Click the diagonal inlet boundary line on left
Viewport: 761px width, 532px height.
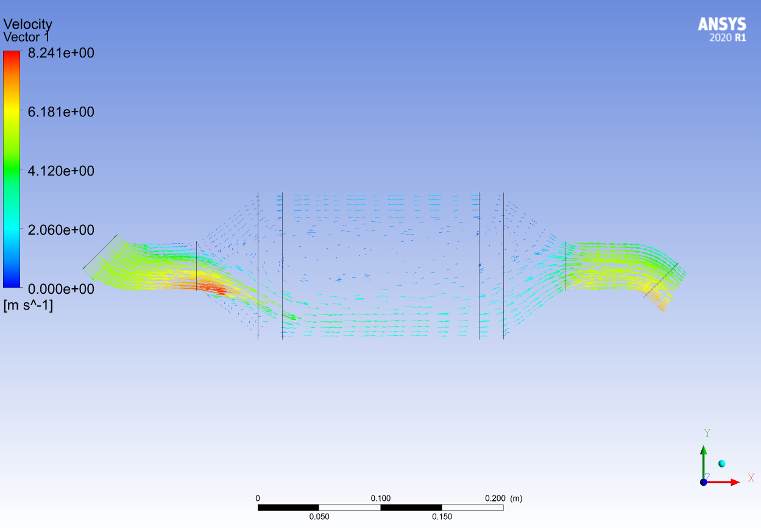(100, 252)
